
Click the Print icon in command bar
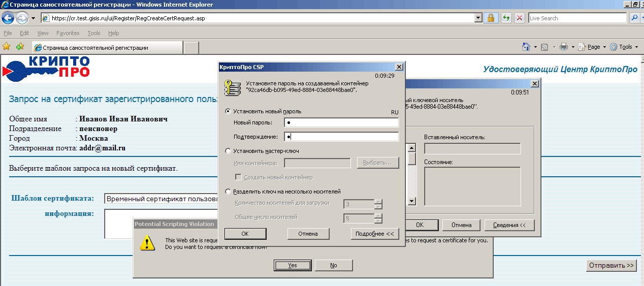(563, 47)
